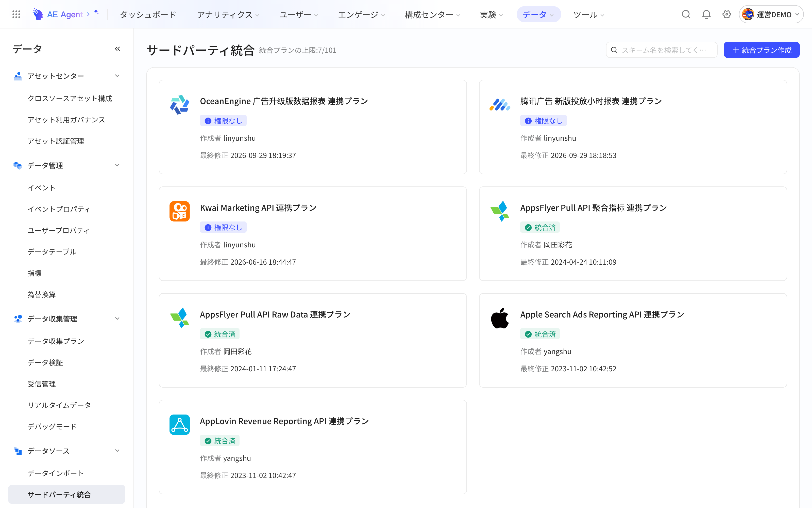
Task: Go to イベントプロパティ in sidebar
Action: [x=59, y=209]
